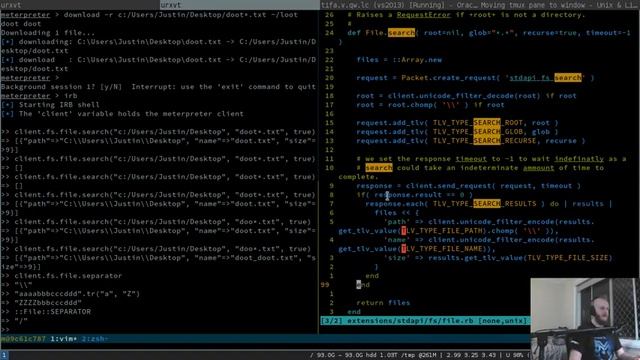Screen dimensions: 640x360
Task: Click the '/tmp @261M' status entry
Action: [417, 355]
